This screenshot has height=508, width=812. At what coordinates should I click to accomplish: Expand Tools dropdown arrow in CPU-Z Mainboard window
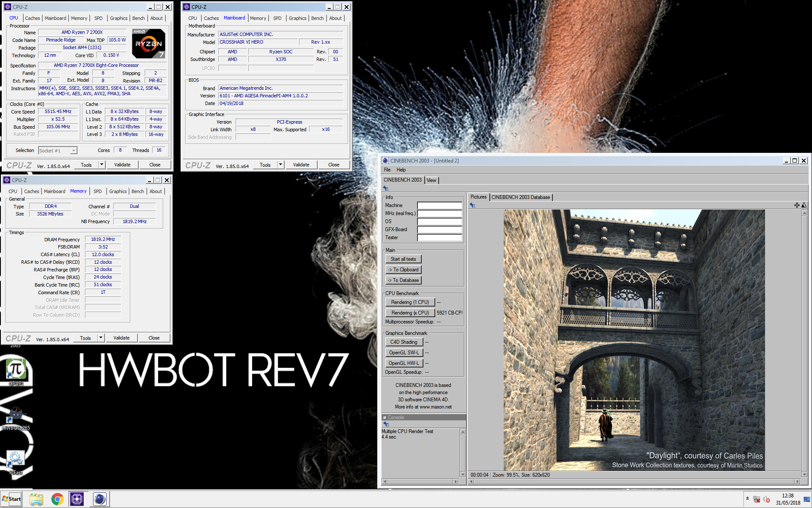point(280,165)
